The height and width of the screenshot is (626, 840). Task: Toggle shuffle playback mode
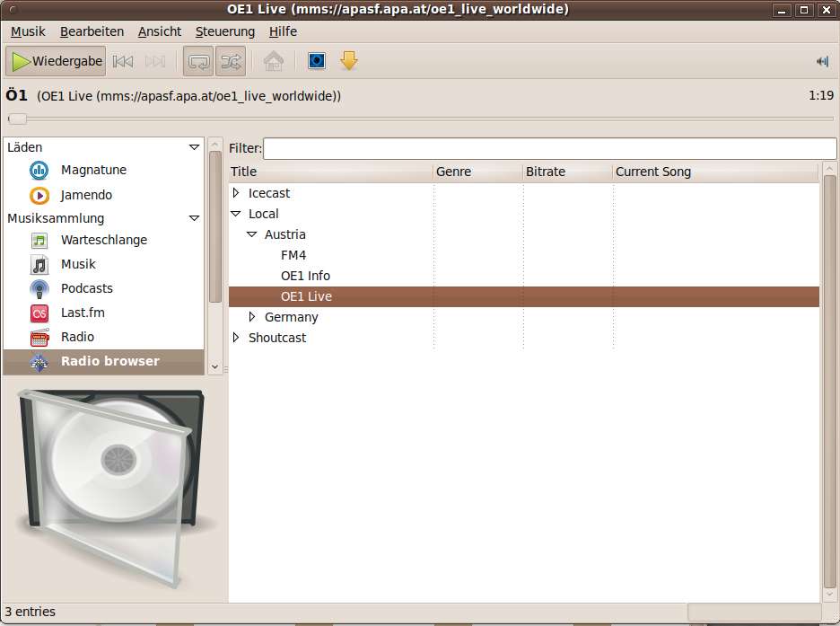point(231,62)
